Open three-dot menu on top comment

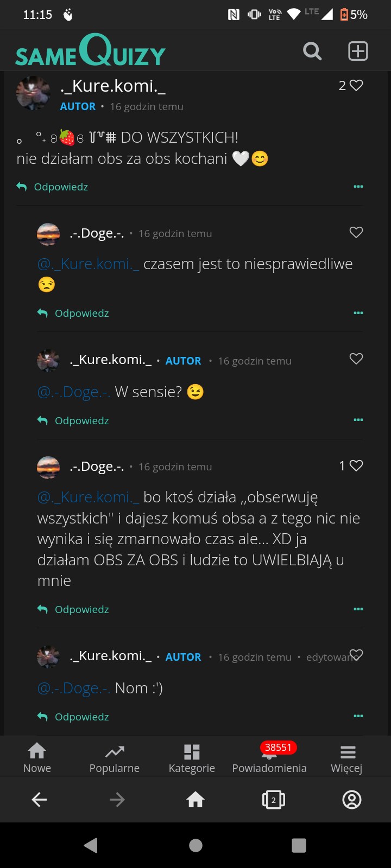click(358, 187)
